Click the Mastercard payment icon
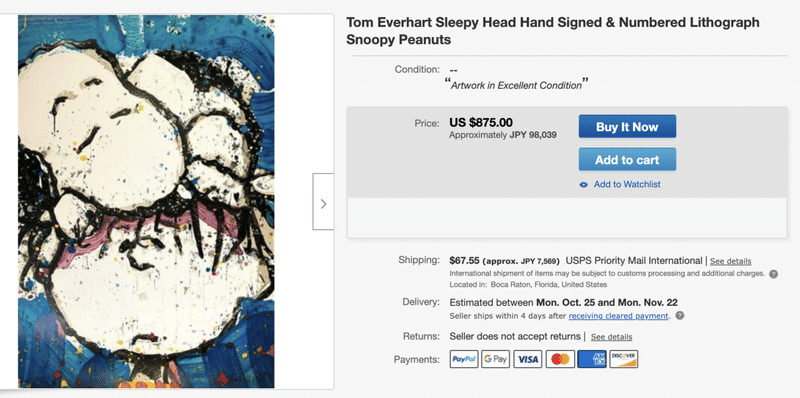 (560, 359)
